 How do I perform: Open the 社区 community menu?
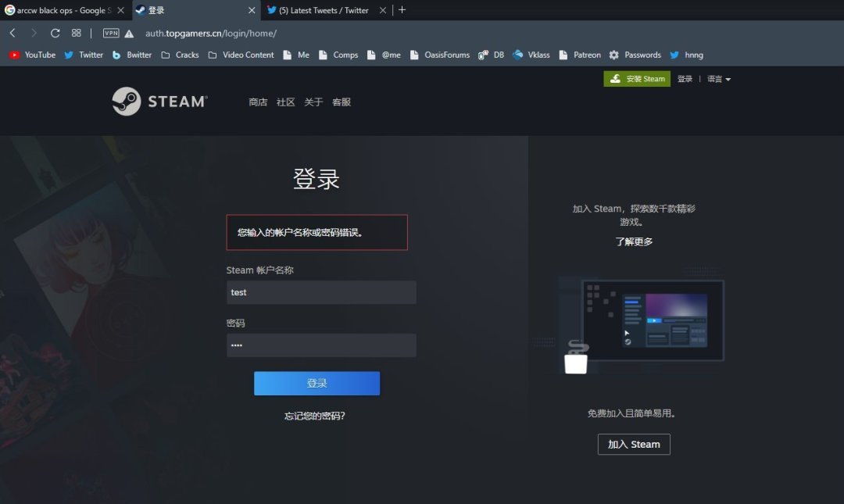pos(286,102)
